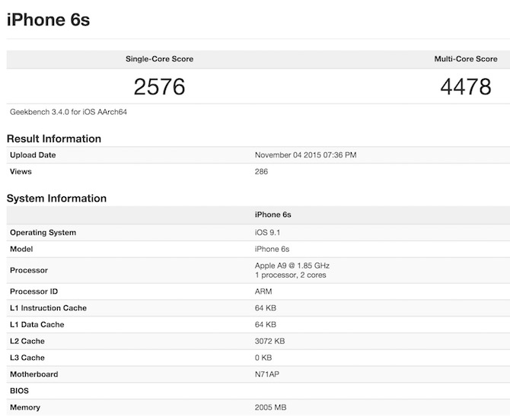Click the ARM processor ID value

(263, 291)
